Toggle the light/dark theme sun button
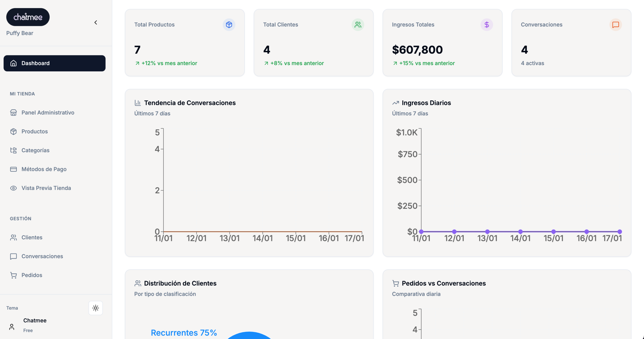Image resolution: width=644 pixels, height=339 pixels. [x=96, y=308]
